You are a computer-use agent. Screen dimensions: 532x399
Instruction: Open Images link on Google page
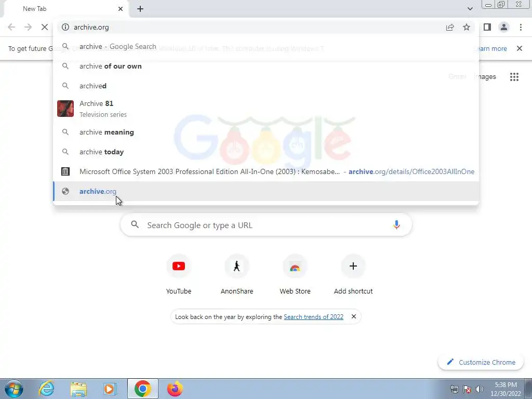[485, 77]
